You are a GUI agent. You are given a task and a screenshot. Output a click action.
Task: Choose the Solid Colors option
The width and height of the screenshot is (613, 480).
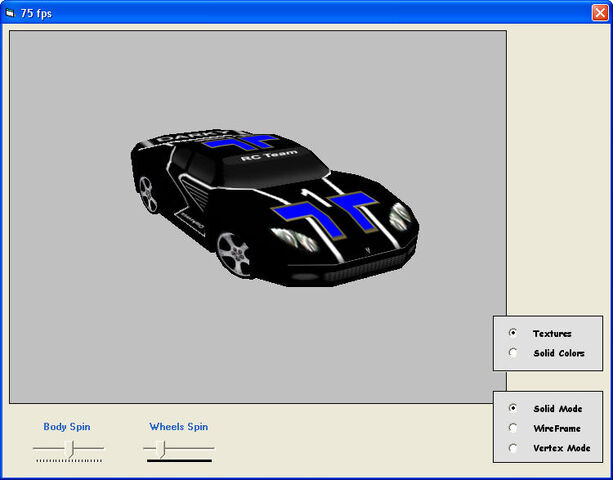tap(513, 353)
